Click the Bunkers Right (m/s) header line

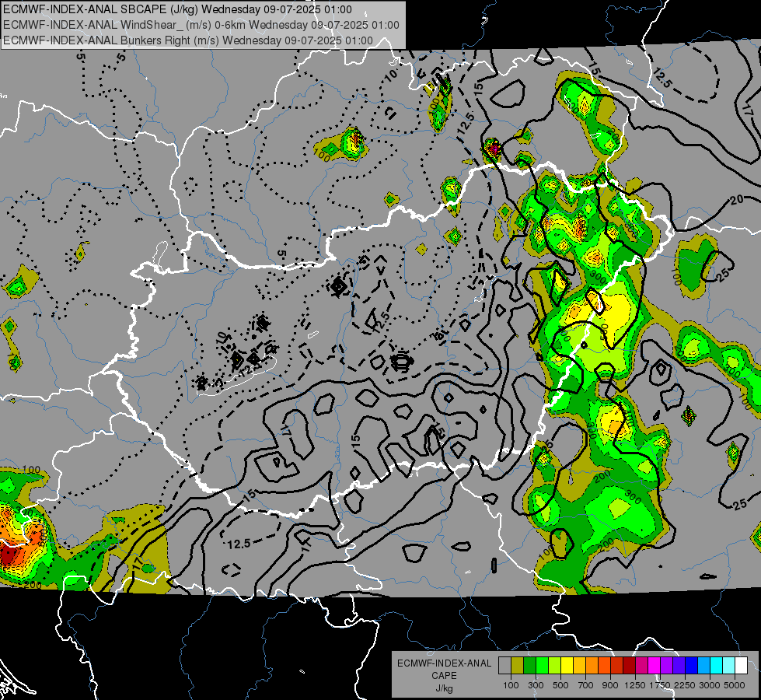click(188, 40)
